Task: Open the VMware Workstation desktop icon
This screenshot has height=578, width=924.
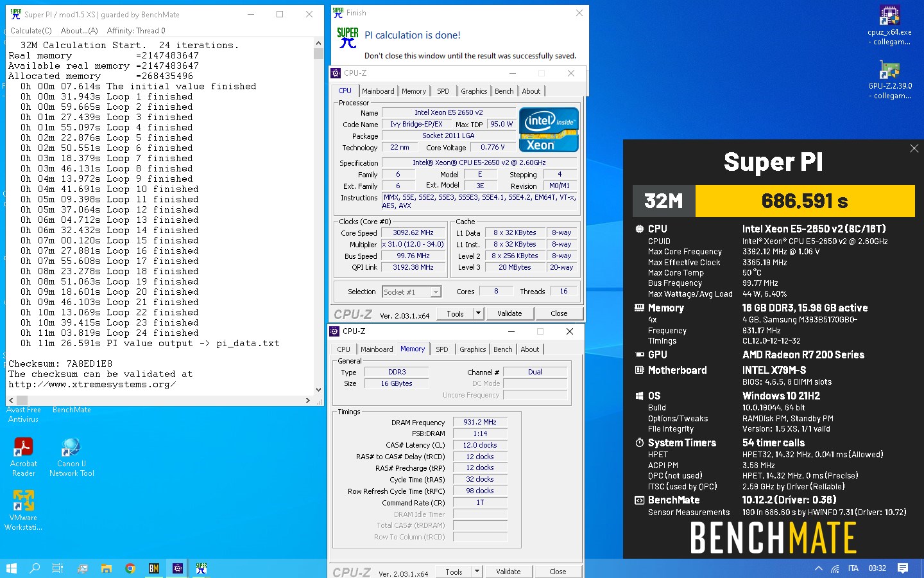Action: click(24, 511)
